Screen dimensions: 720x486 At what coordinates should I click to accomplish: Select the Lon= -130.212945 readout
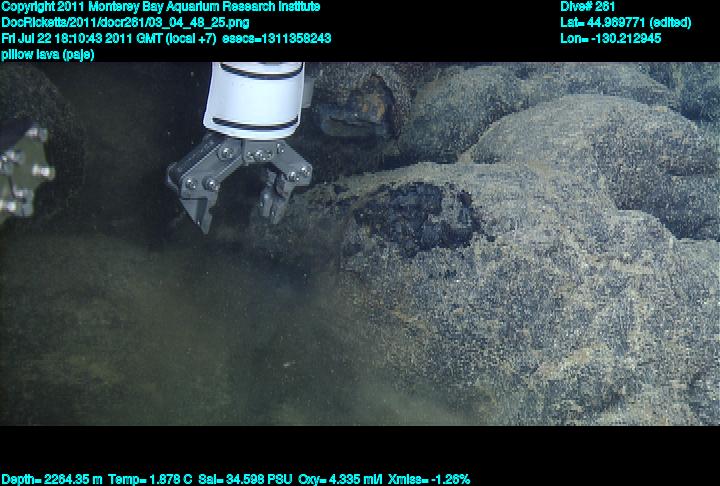click(x=611, y=38)
